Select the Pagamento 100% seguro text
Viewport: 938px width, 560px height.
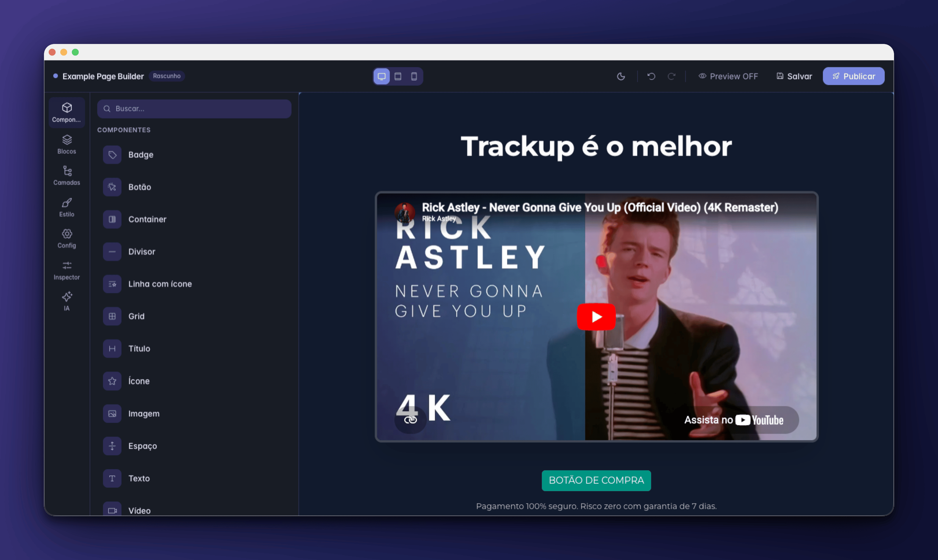pos(596,506)
